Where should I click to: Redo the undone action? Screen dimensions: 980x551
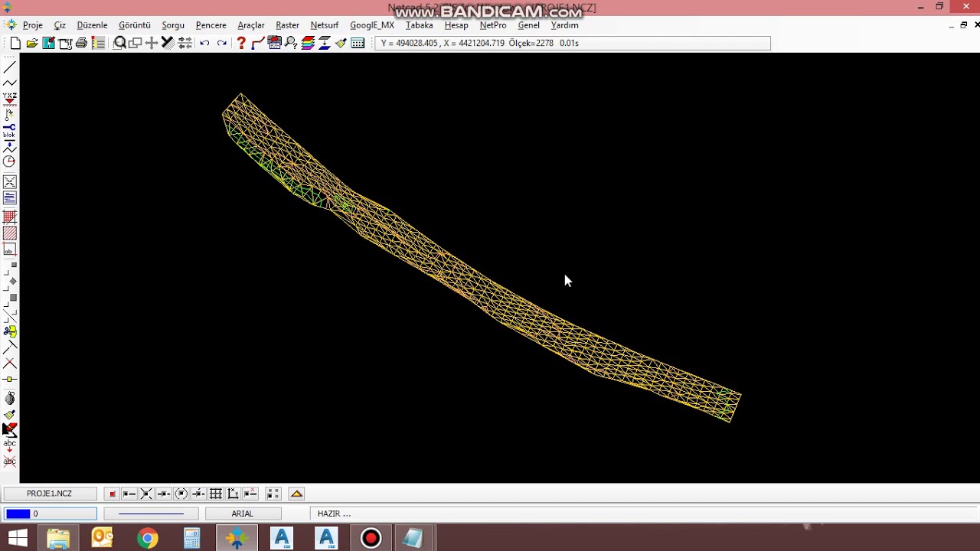(222, 43)
